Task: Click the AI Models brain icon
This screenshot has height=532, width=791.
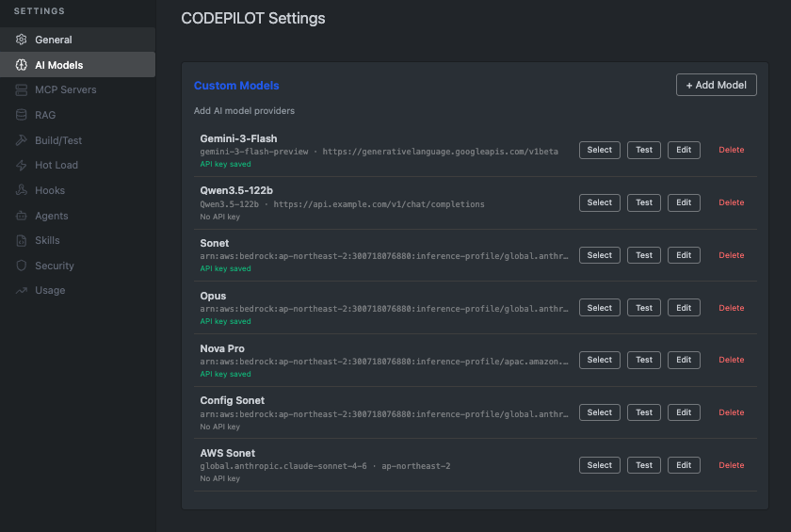Action: click(x=21, y=65)
